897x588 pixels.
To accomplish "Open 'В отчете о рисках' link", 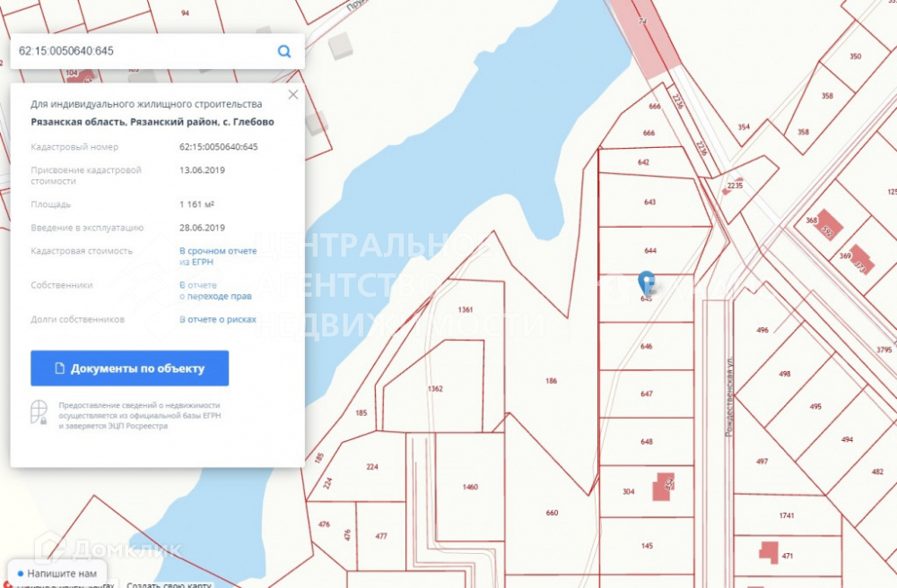I will pyautogui.click(x=218, y=319).
